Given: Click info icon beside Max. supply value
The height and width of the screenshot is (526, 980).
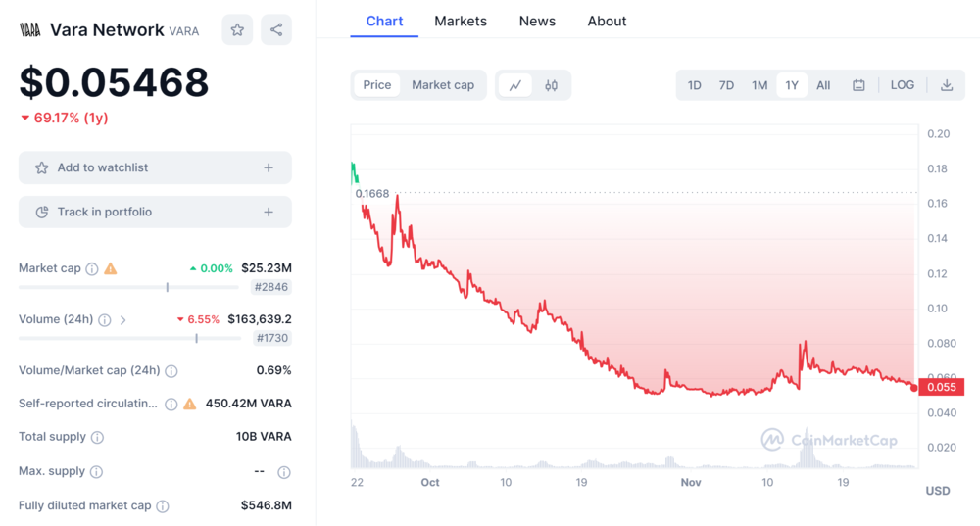Looking at the screenshot, I should click(283, 472).
